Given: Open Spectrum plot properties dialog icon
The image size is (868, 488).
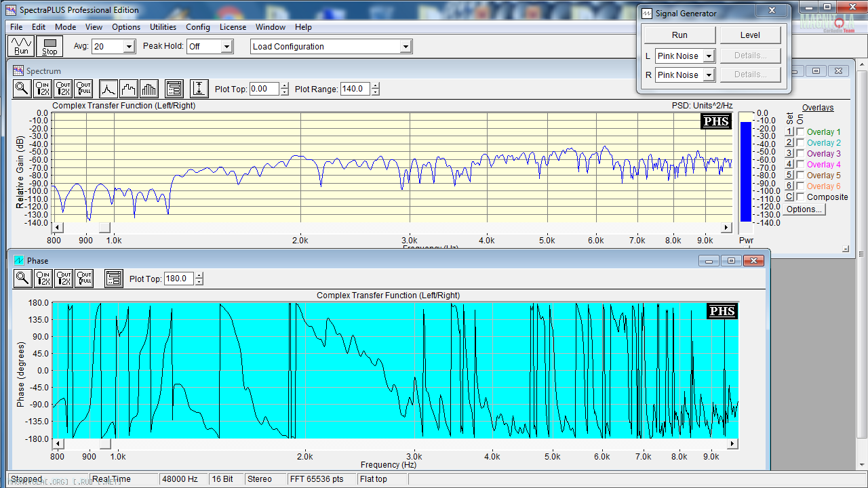Looking at the screenshot, I should [174, 89].
